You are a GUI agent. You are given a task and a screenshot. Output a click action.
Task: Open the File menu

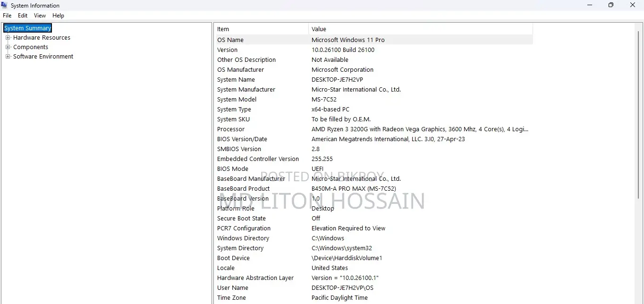point(7,16)
